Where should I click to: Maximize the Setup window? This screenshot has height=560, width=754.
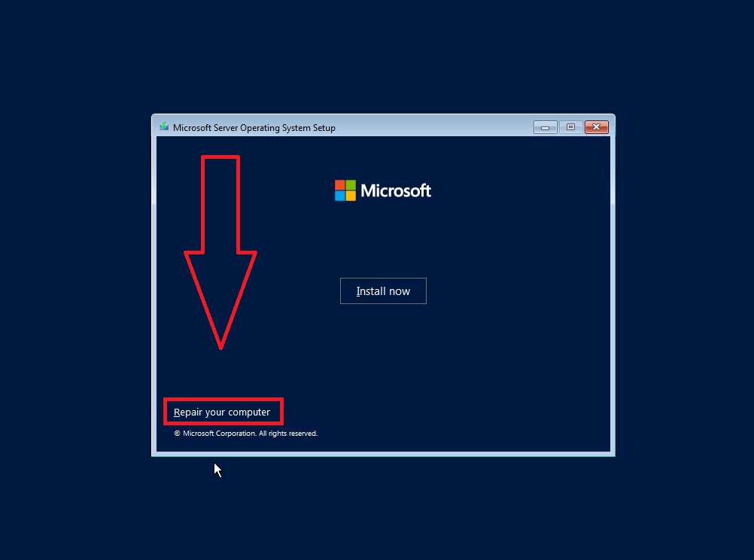coord(570,127)
